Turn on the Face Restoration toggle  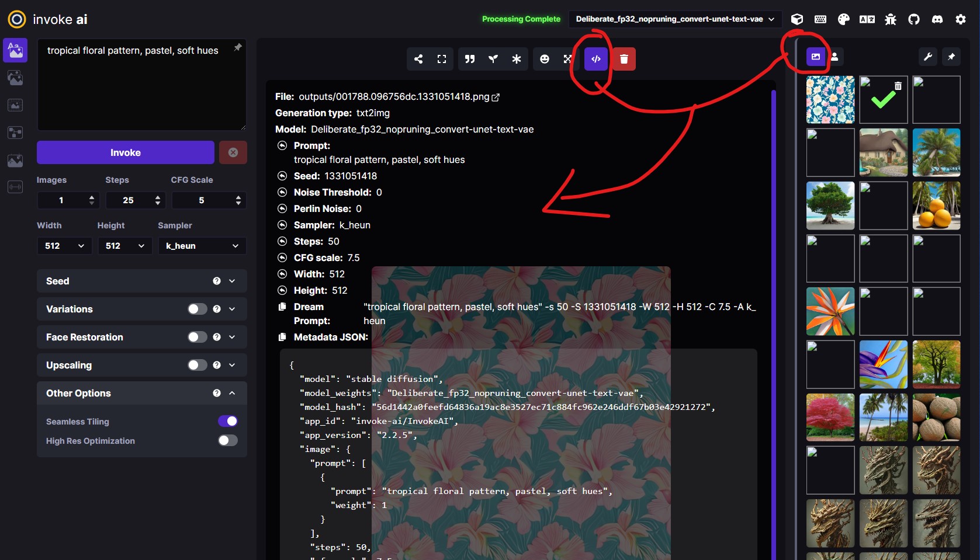click(197, 337)
